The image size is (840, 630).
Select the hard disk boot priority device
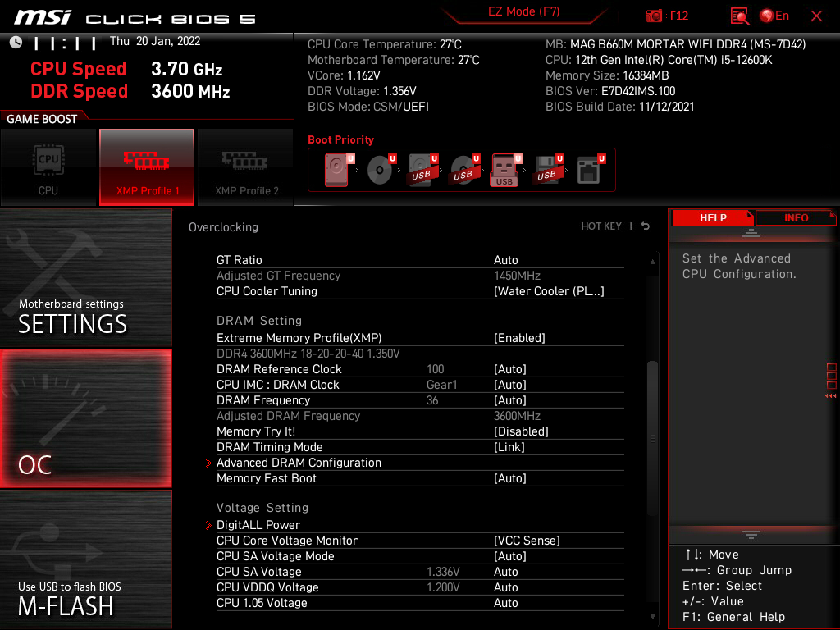click(x=336, y=170)
